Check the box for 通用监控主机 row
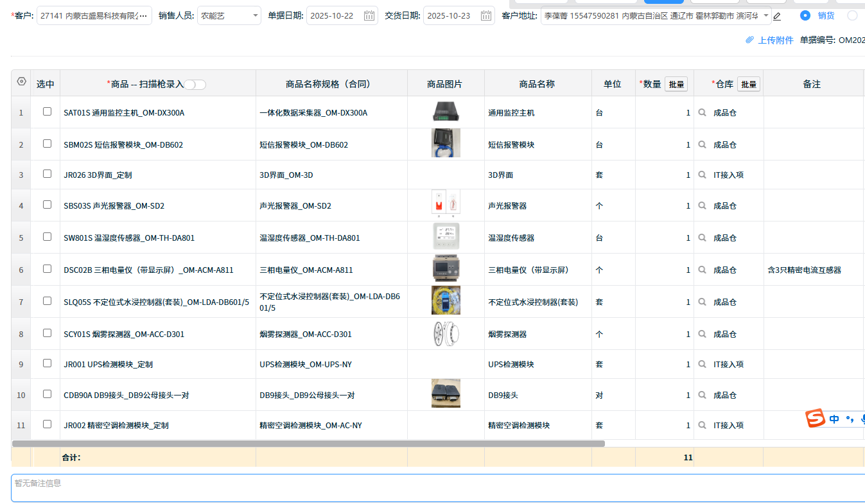 (47, 112)
